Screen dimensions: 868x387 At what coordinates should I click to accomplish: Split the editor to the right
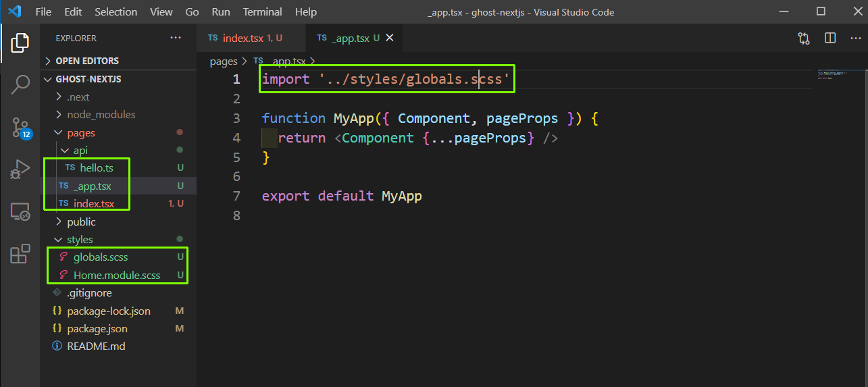tap(830, 38)
